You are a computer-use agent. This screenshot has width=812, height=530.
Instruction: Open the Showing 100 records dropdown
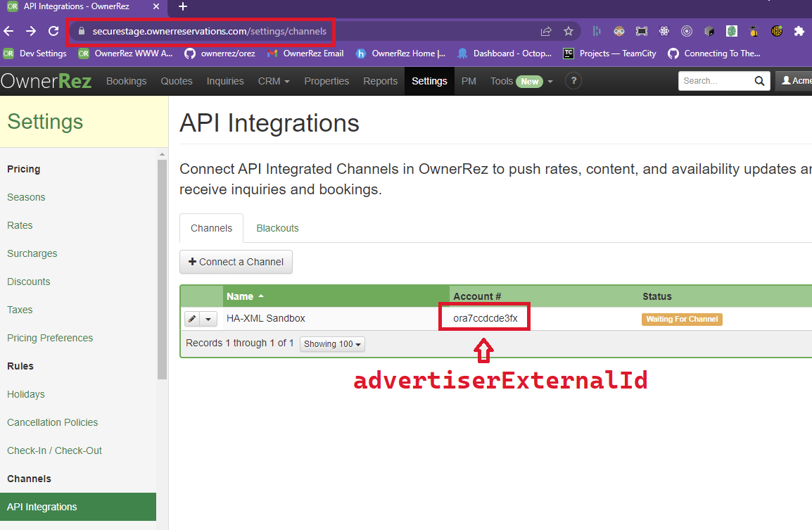coord(331,344)
